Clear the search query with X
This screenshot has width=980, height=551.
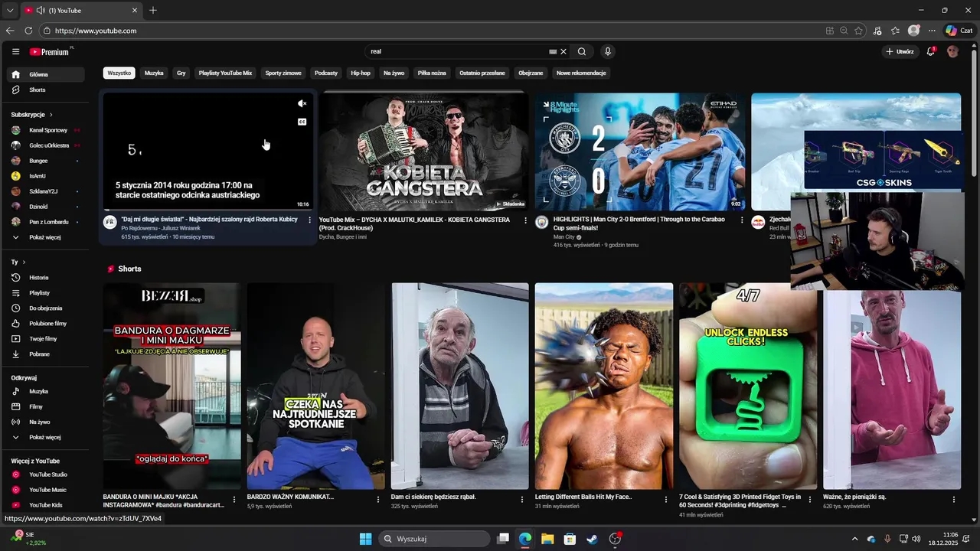tap(563, 51)
